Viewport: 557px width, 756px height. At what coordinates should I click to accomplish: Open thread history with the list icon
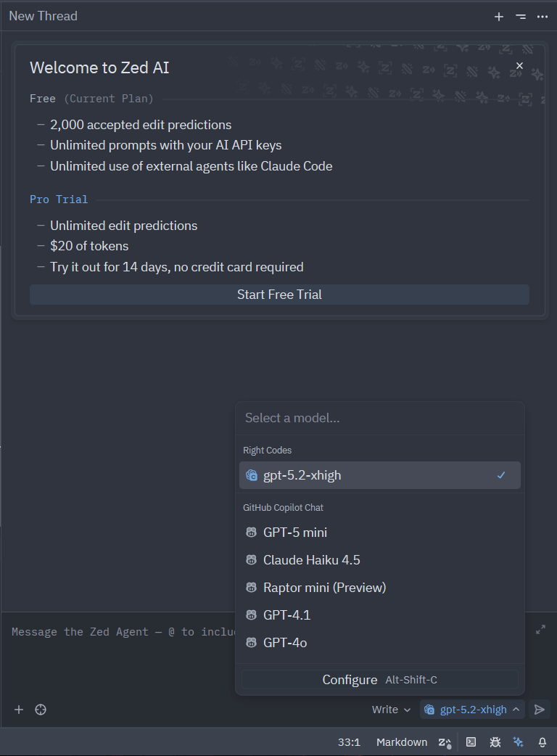pos(521,16)
